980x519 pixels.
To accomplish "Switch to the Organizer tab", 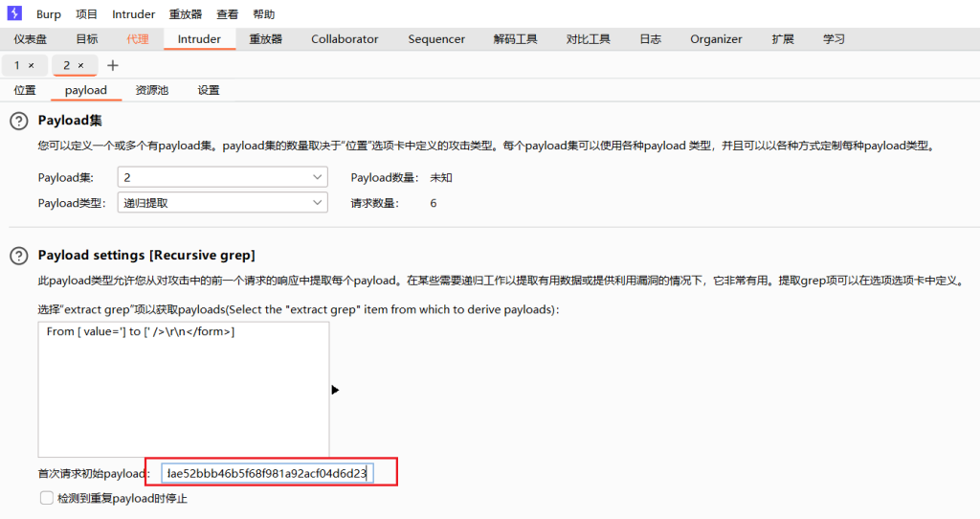I will 716,39.
